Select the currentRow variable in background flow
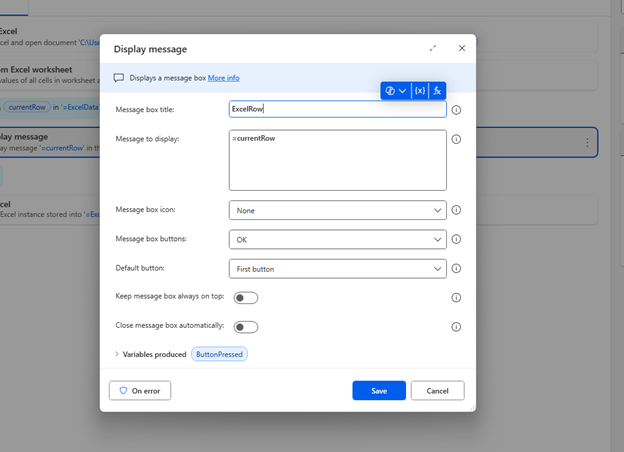The width and height of the screenshot is (624, 452). tap(27, 107)
